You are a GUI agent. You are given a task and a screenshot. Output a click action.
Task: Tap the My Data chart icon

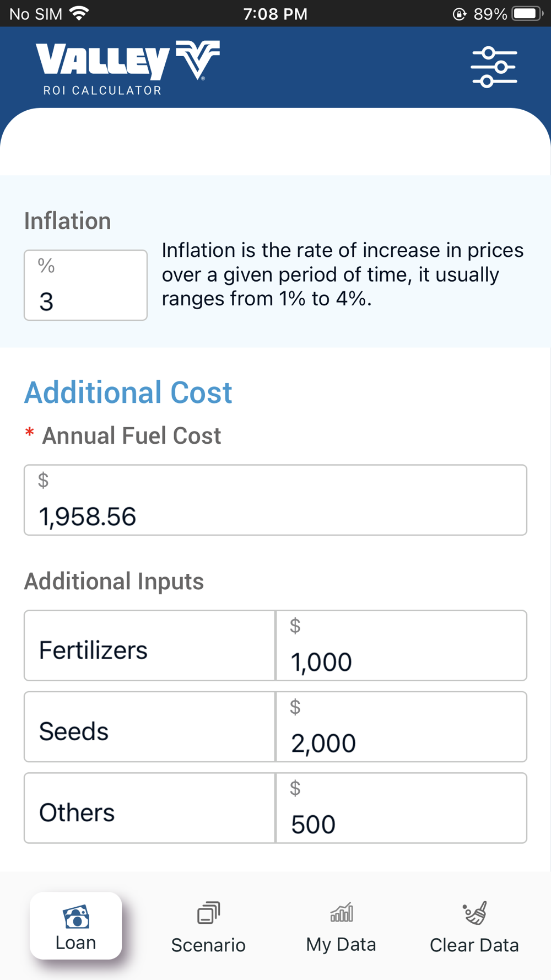(341, 913)
